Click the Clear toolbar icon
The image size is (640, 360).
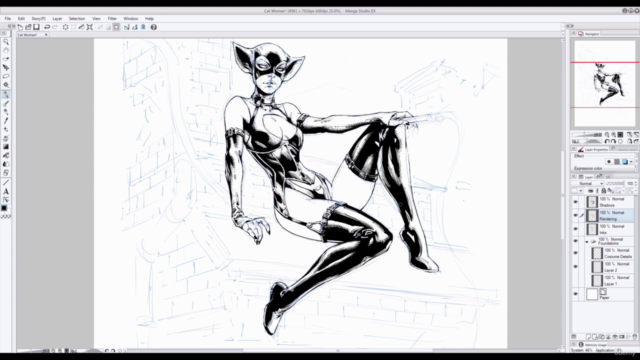coord(65,27)
